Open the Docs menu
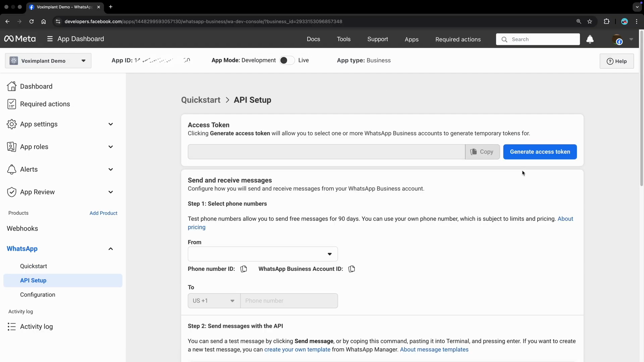644x362 pixels. [313, 39]
